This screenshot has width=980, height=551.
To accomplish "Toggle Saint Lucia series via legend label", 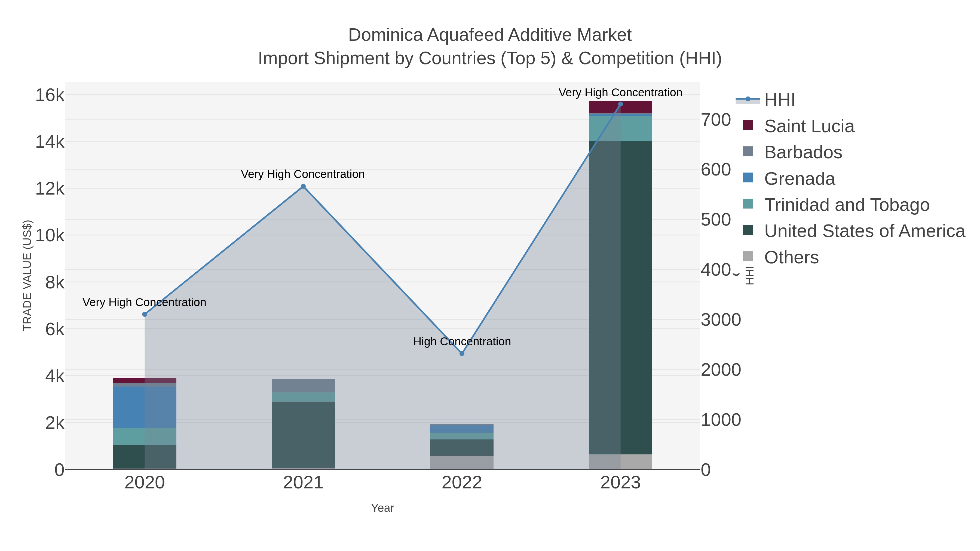I will [x=809, y=126].
